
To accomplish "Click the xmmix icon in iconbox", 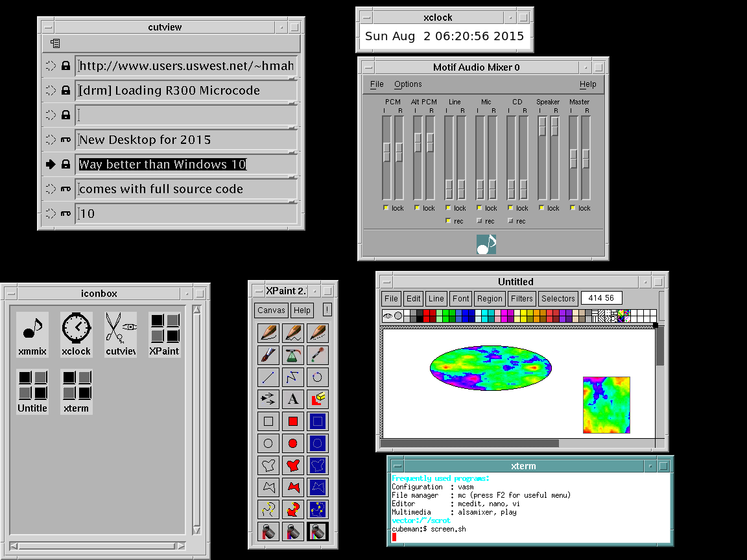I will click(32, 334).
